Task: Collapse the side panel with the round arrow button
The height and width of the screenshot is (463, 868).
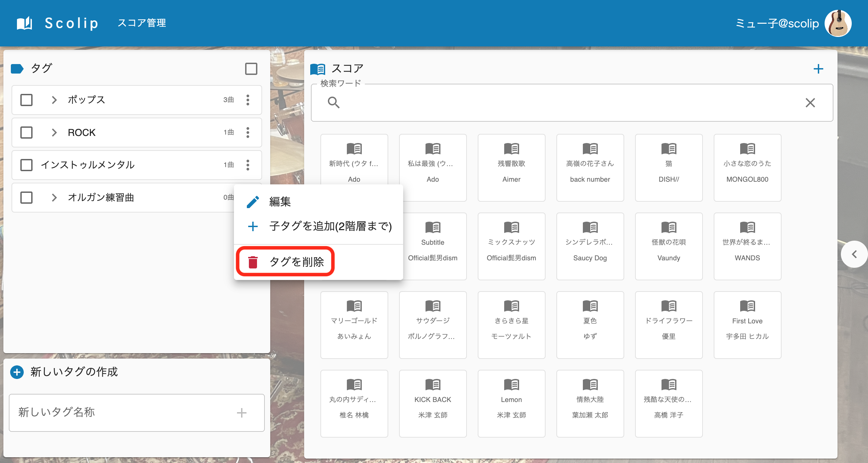Action: click(854, 254)
